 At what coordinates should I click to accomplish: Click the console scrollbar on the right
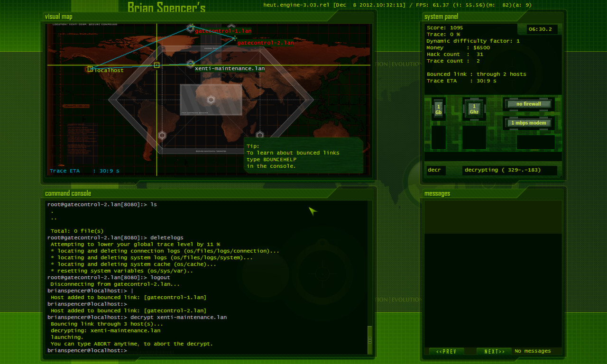(x=370, y=339)
